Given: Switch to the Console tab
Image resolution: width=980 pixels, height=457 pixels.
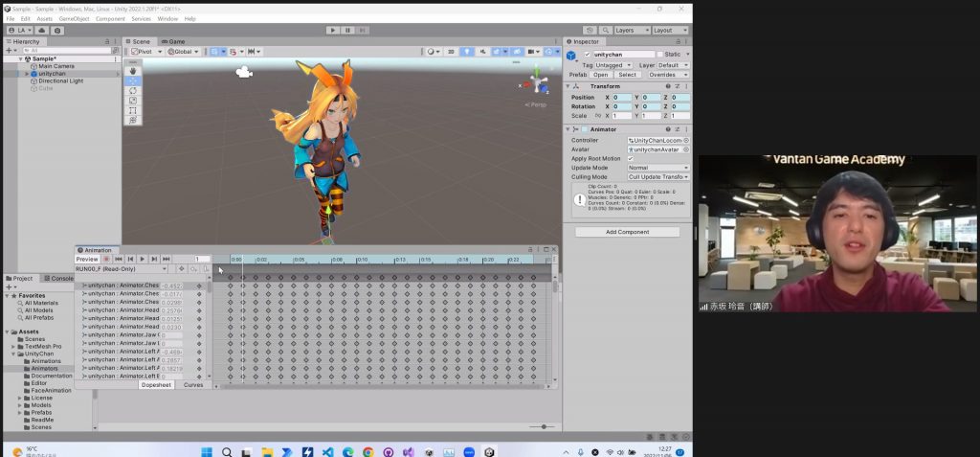Looking at the screenshot, I should [58, 278].
